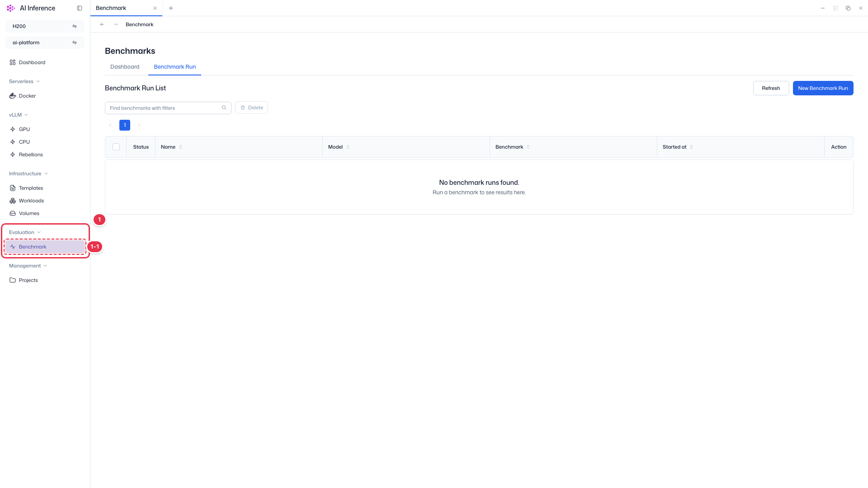Collapse the Serverless section
Screen dimensions: 868x488
(24, 81)
